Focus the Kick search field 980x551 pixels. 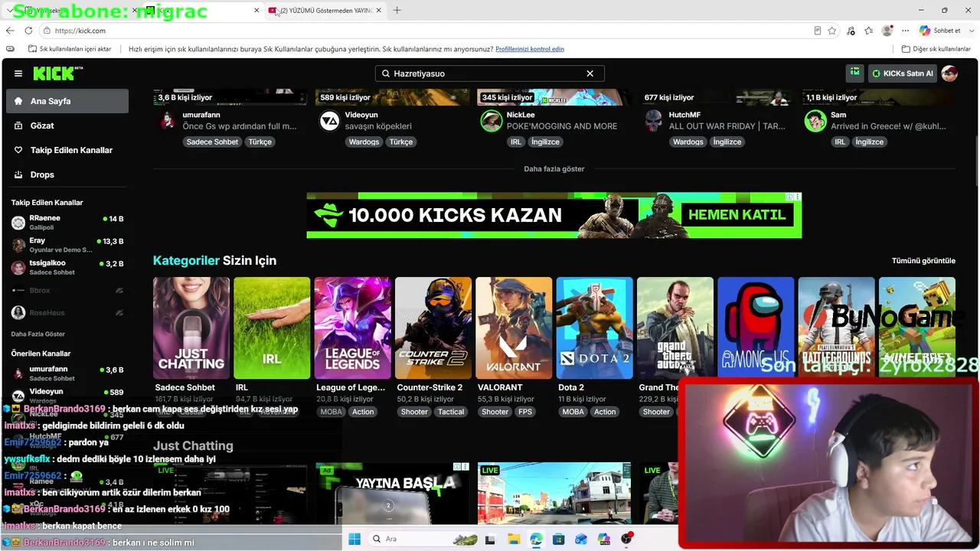pyautogui.click(x=490, y=73)
